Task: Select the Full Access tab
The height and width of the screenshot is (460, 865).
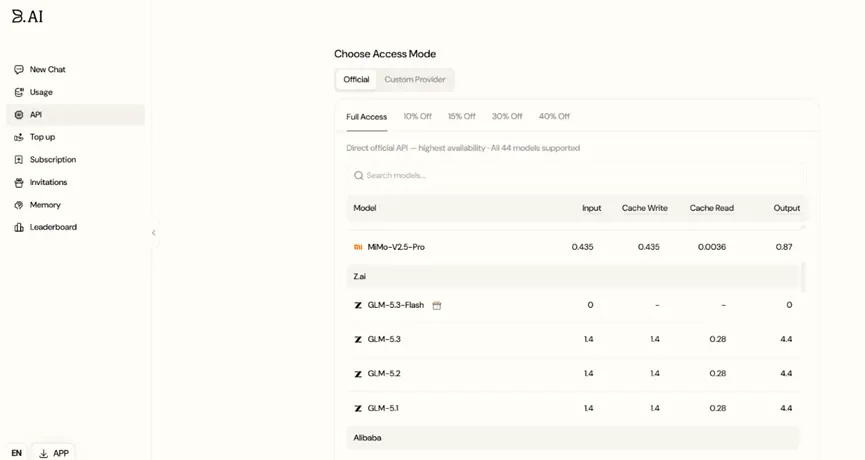Action: tap(367, 117)
